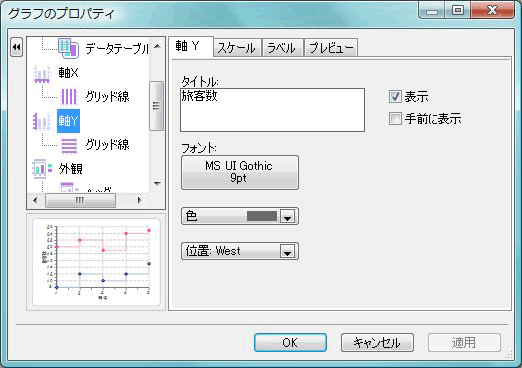Switch to the 軸 Y tab
The height and width of the screenshot is (368, 522).
[x=191, y=46]
